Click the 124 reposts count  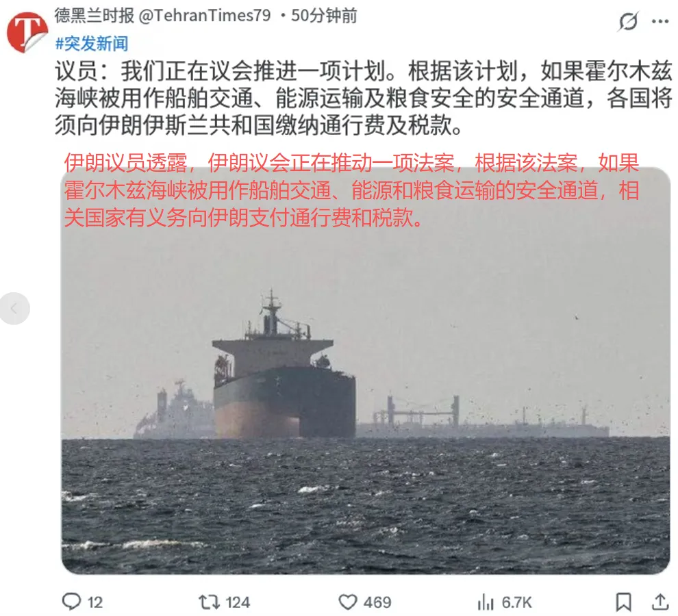[238, 602]
